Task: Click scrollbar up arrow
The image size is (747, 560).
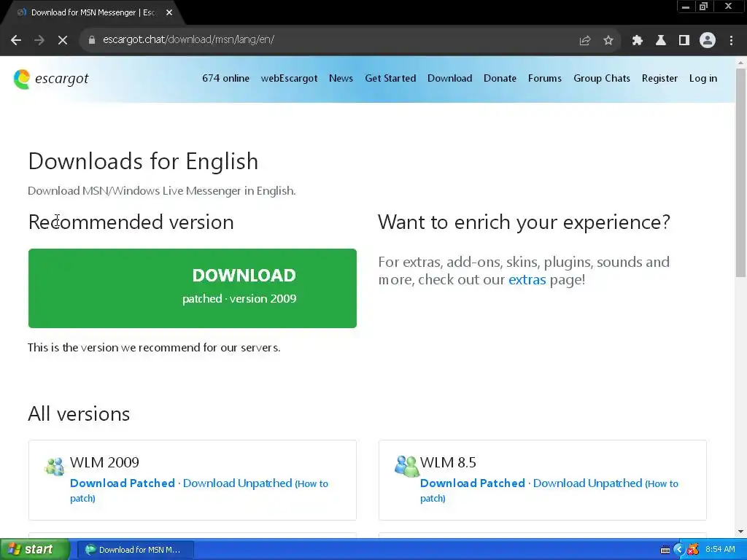Action: coord(740,63)
